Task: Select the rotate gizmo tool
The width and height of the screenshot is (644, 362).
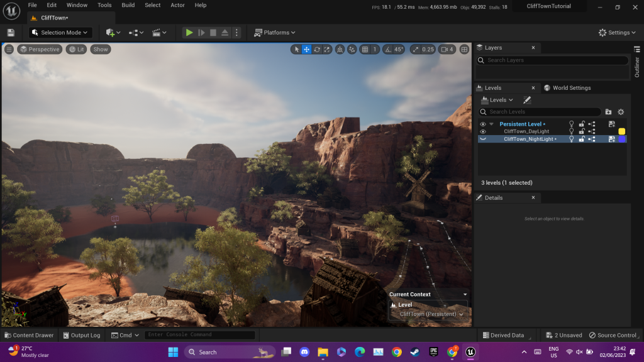Action: [x=317, y=50]
